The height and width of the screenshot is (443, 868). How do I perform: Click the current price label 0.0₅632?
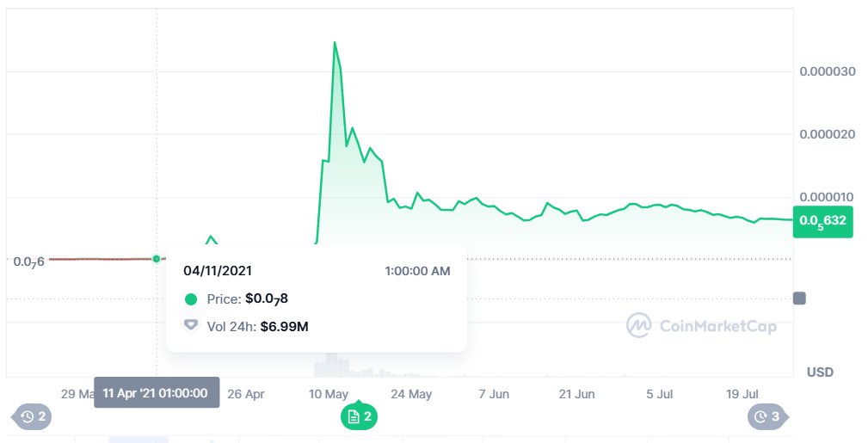pos(823,221)
